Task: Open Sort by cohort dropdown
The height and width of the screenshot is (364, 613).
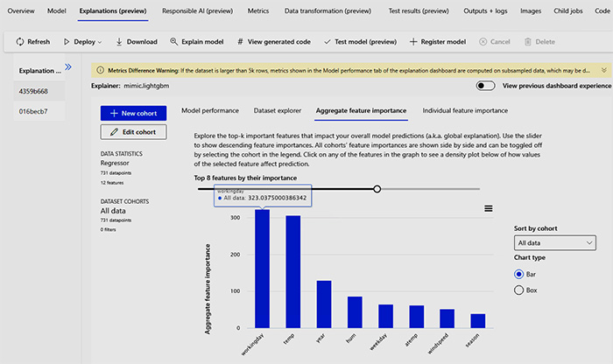Action: point(554,242)
